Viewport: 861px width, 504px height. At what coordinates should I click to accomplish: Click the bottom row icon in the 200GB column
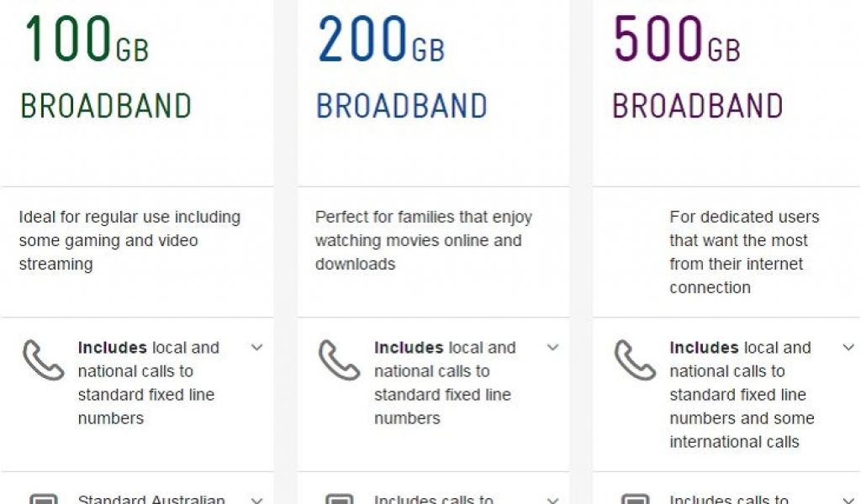pos(339,499)
